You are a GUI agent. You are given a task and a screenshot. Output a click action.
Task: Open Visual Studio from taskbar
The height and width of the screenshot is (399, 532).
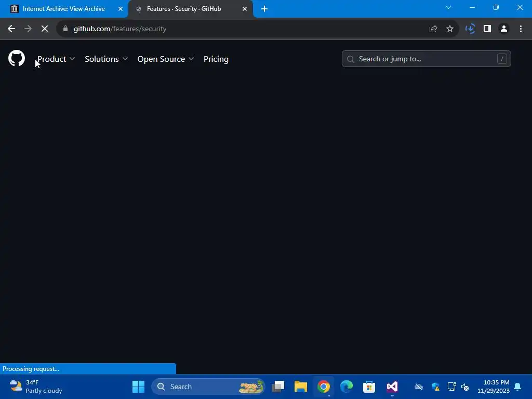point(392,387)
